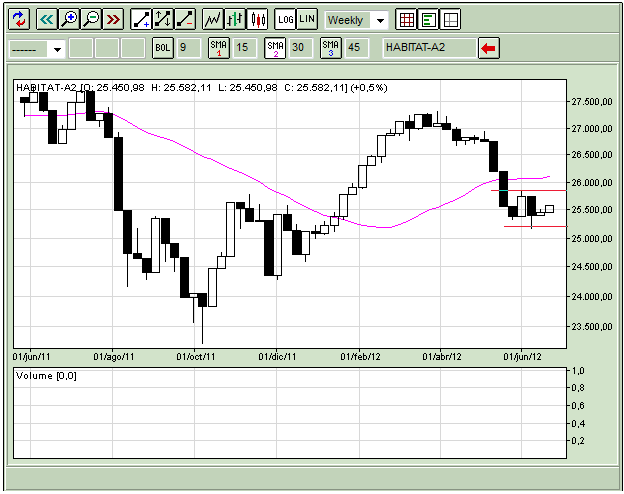Zoom out with the minus magnifier
This screenshot has width=624, height=494.
(91, 19)
